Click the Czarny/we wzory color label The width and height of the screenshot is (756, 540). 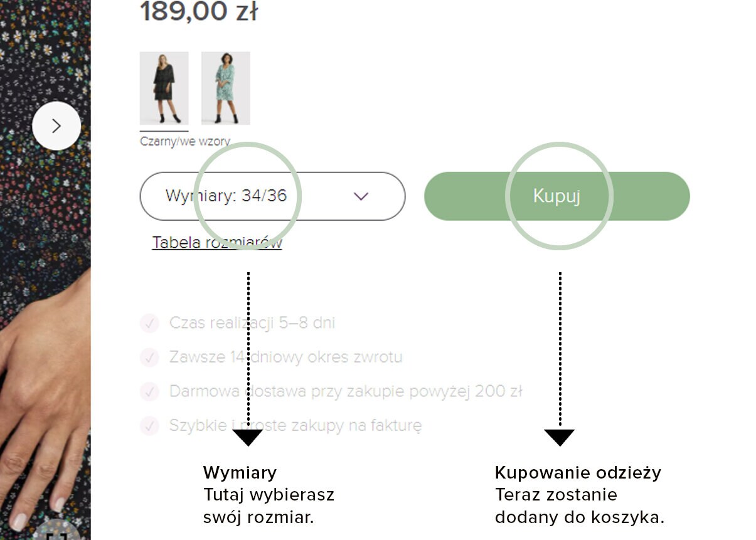[x=185, y=141]
